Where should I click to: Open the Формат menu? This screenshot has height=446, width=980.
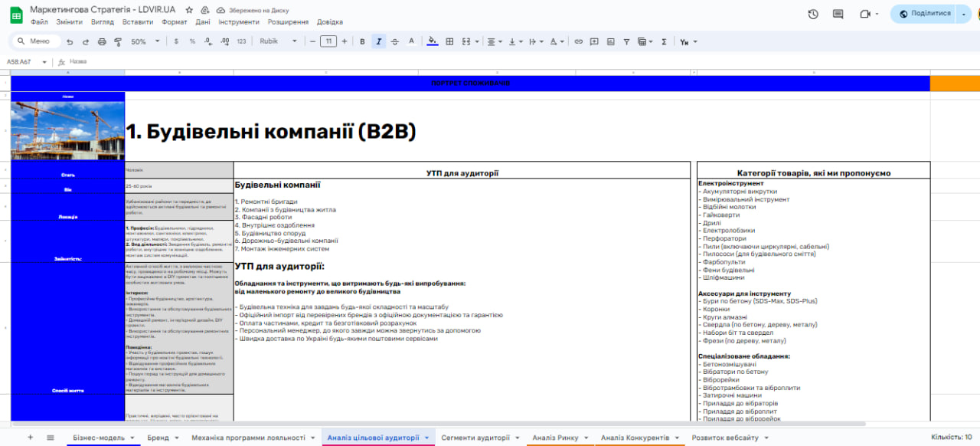tap(174, 22)
